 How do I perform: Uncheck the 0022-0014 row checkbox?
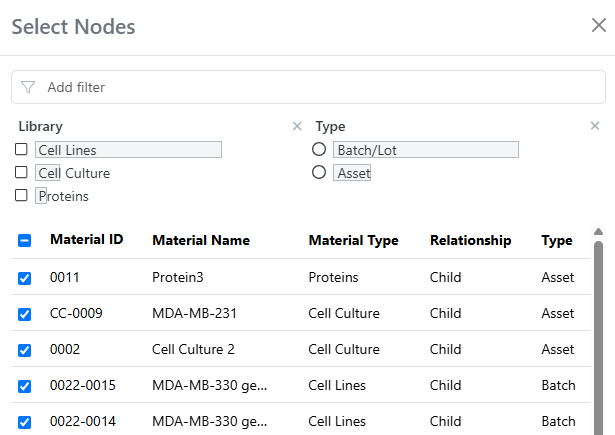click(24, 422)
